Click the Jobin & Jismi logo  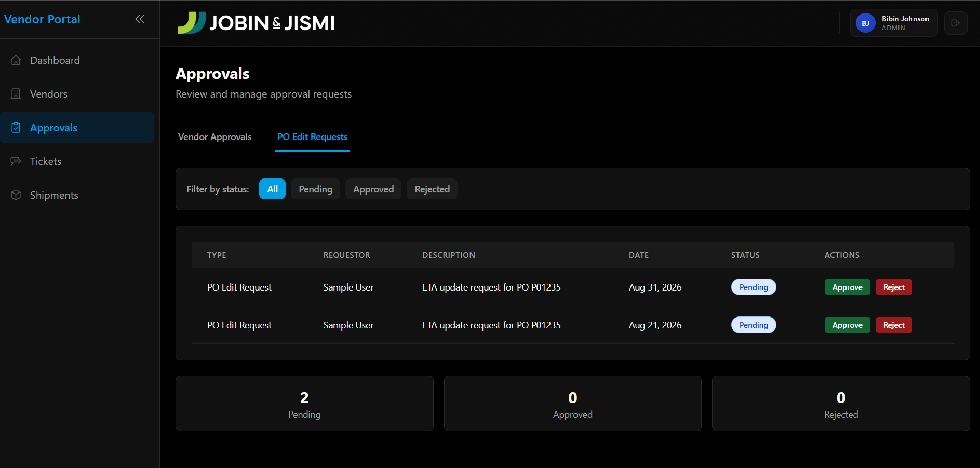[256, 23]
